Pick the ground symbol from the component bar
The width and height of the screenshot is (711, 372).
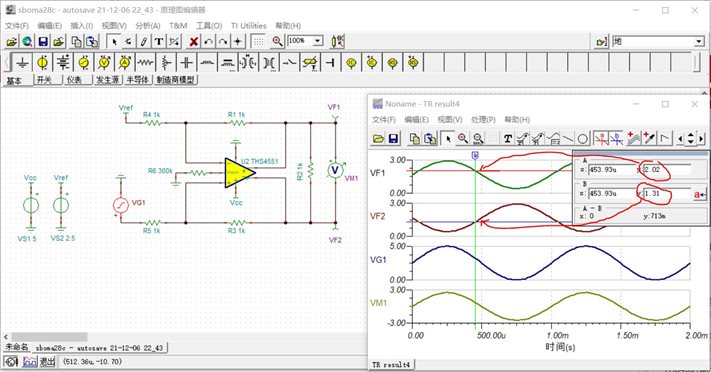pos(22,63)
